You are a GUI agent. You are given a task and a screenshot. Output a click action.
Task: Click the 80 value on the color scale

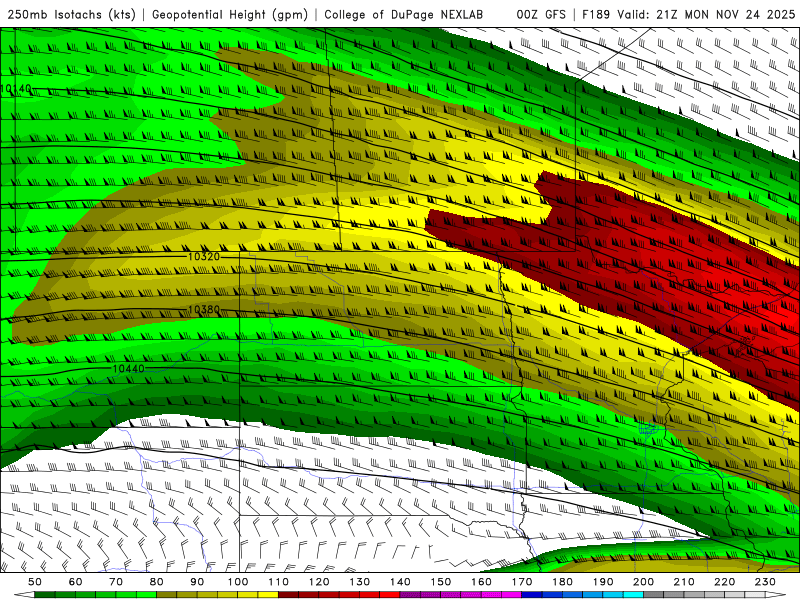pyautogui.click(x=157, y=582)
